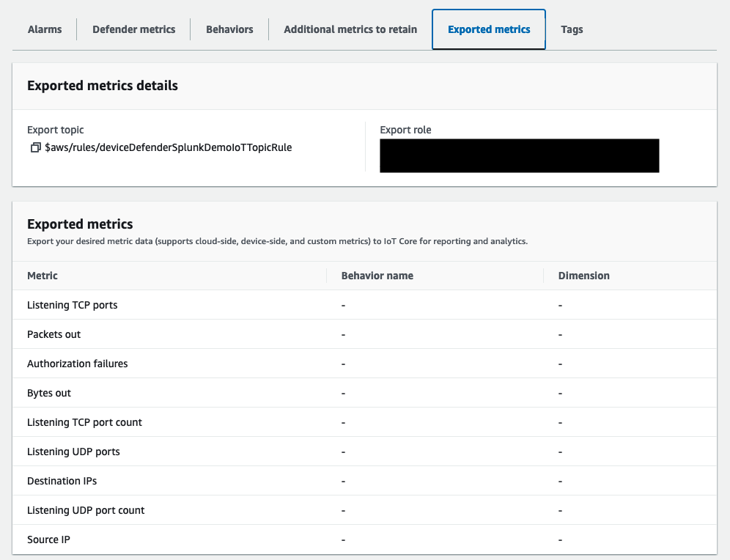Open the Defender metrics tab

click(133, 29)
